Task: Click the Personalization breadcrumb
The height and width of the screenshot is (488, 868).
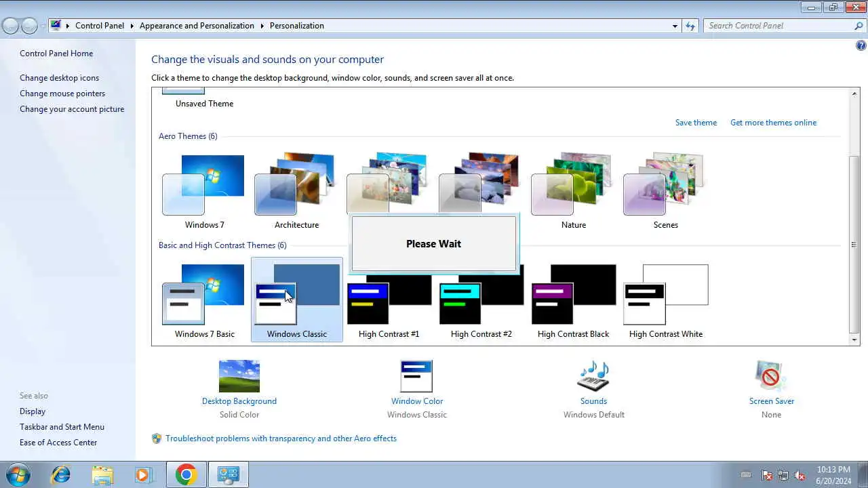Action: click(x=297, y=26)
